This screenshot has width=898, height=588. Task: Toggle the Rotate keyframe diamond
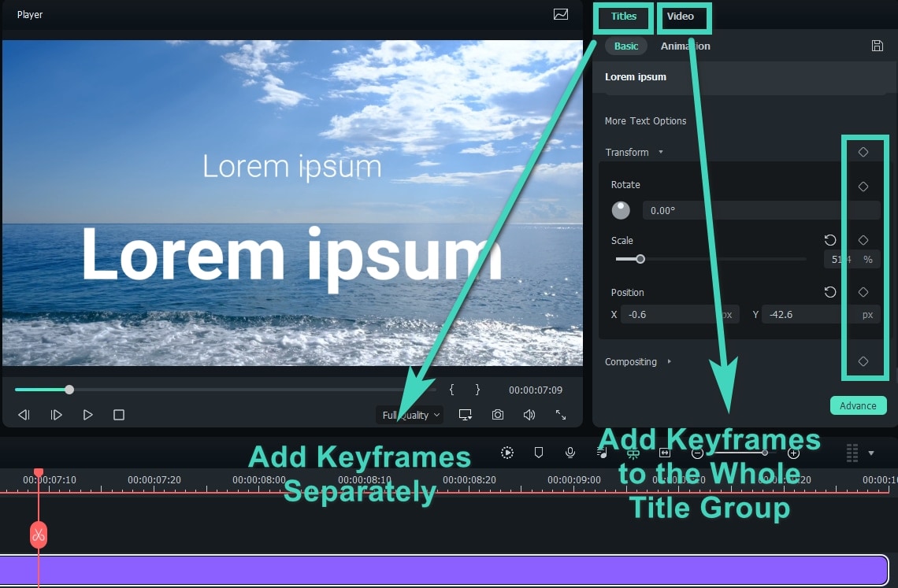(863, 186)
